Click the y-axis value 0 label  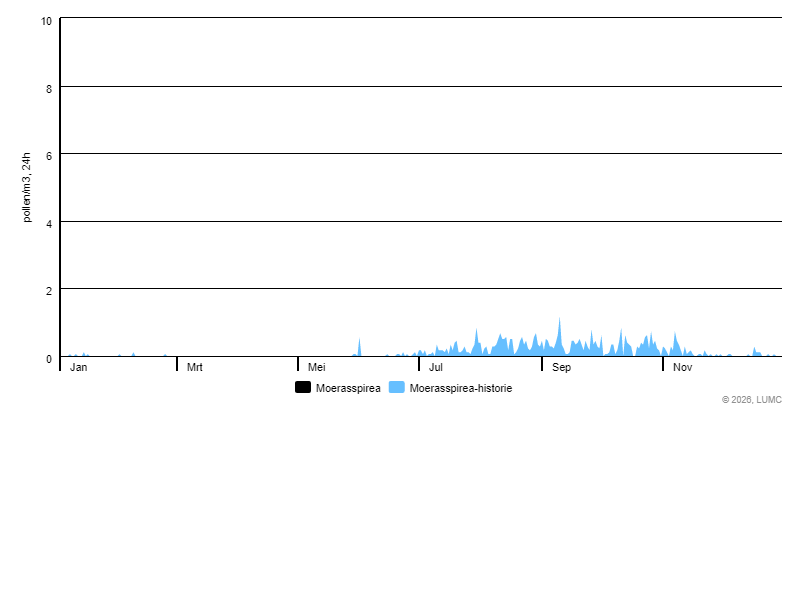tap(49, 358)
